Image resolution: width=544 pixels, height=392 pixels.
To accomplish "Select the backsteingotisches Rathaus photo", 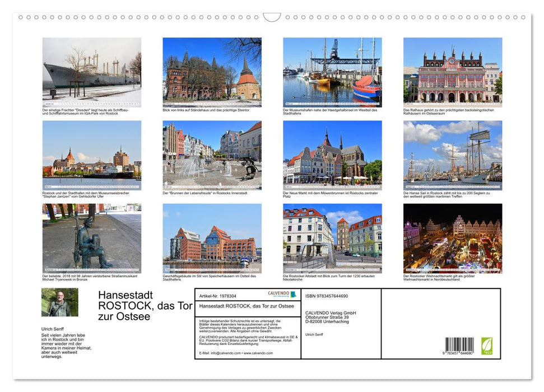I will [452, 71].
